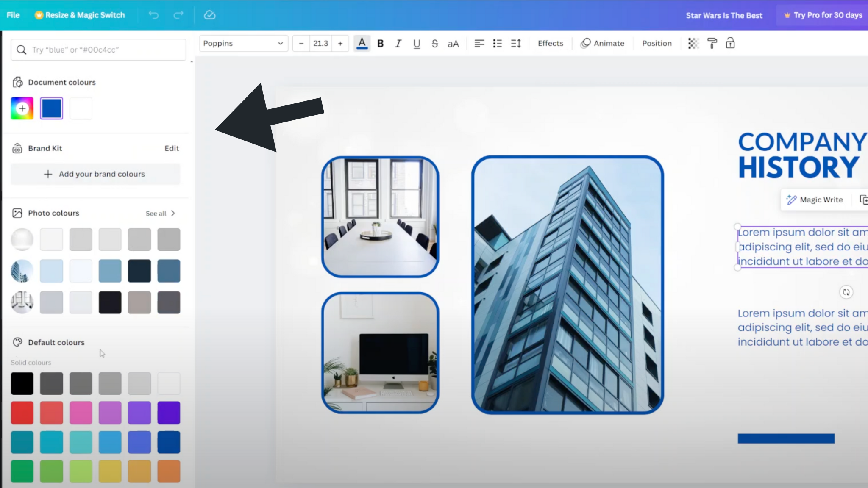868x488 pixels.
Task: Pick the taupe photo colour swatch
Action: [x=139, y=302]
